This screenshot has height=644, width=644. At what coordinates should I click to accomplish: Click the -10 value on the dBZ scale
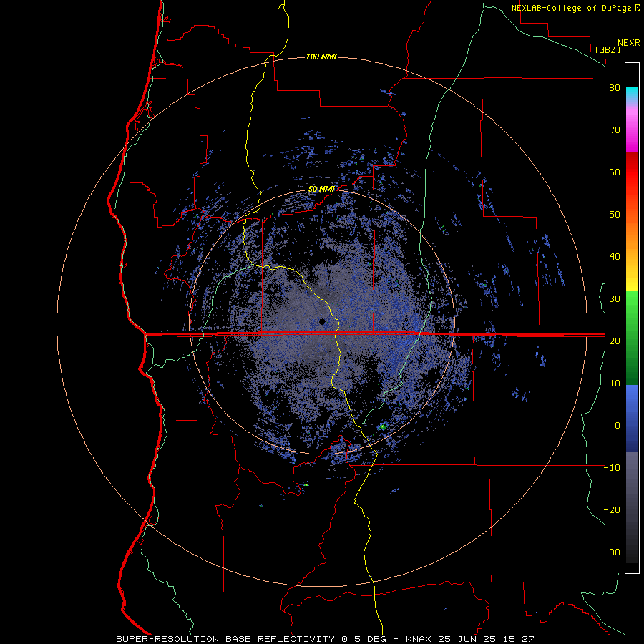pyautogui.click(x=612, y=468)
